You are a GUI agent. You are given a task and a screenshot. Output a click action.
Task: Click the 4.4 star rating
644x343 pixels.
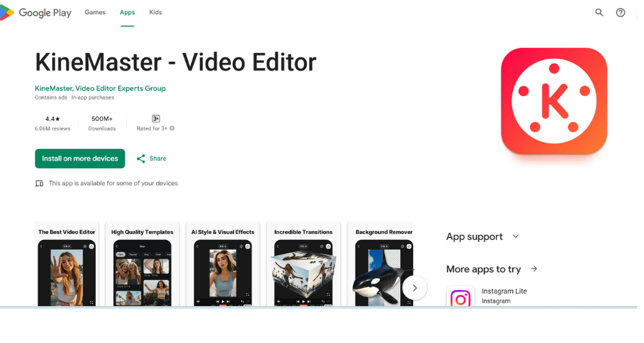pyautogui.click(x=53, y=119)
